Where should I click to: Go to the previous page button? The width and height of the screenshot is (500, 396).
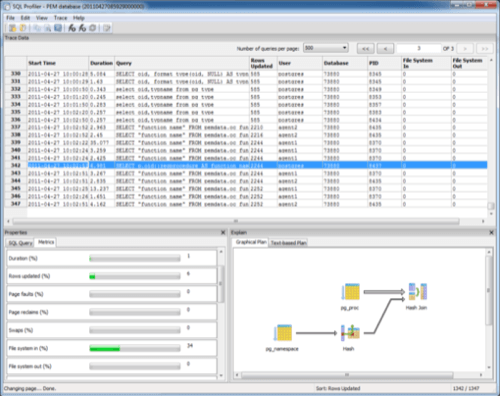[x=385, y=49]
